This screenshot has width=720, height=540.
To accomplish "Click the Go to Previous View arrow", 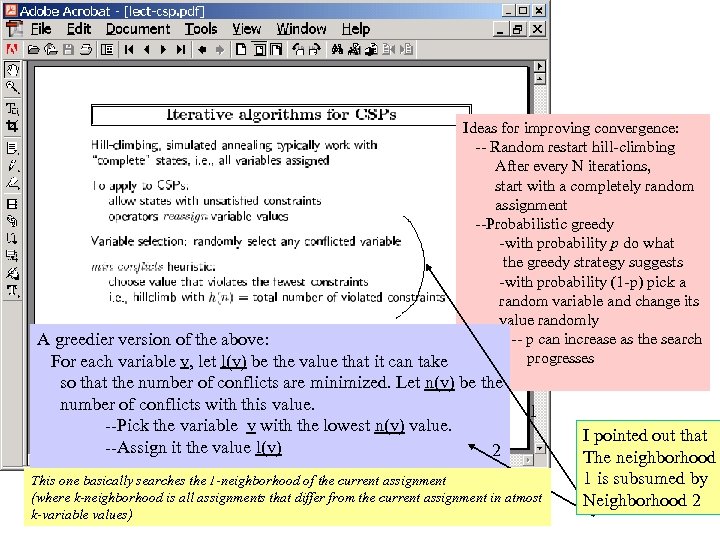I will (x=202, y=49).
